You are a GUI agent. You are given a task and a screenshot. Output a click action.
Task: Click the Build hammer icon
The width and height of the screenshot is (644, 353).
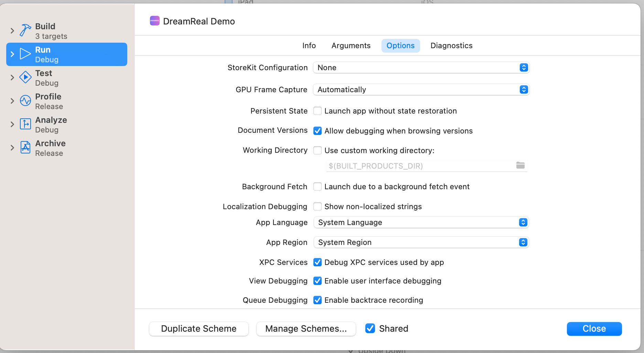[x=25, y=31]
